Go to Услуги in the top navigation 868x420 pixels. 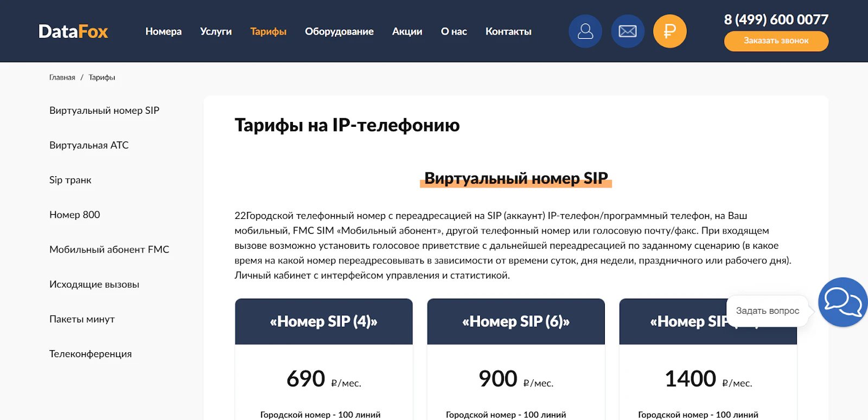point(216,31)
